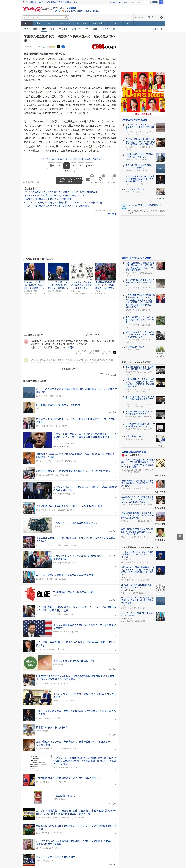The width and height of the screenshot is (186, 868).
Task: Open the ニューヨーク発 マムダニイズム article
Action: coord(65,575)
